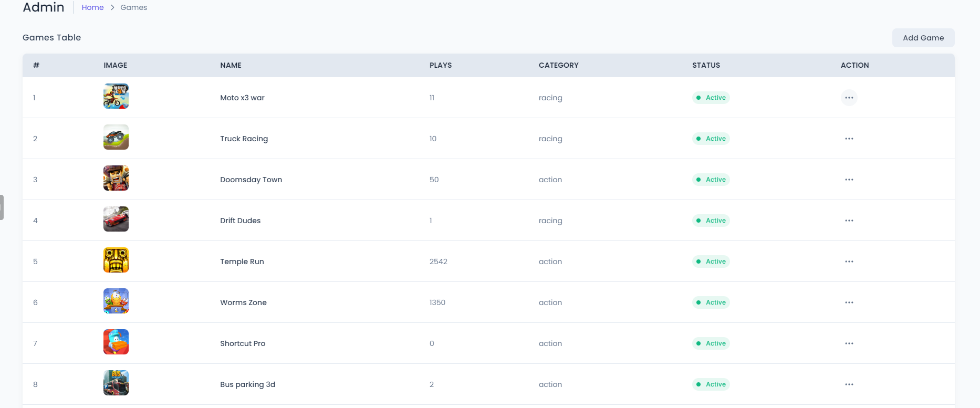Viewport: 980px width, 408px height.
Task: Click the Add Game button
Action: pyautogui.click(x=923, y=38)
